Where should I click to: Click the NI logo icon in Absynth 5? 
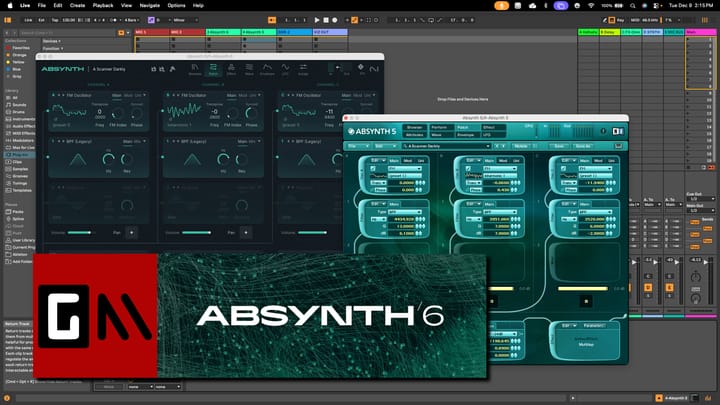[618, 131]
